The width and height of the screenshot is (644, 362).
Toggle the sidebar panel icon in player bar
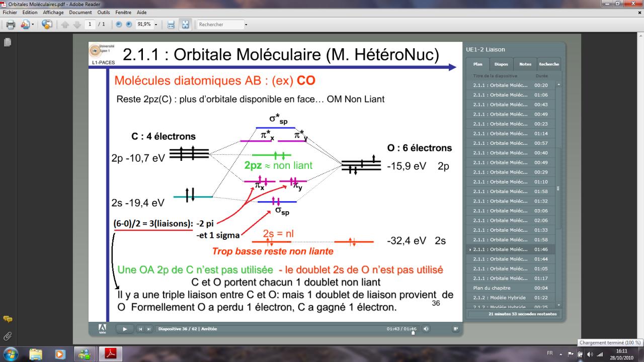[456, 329]
